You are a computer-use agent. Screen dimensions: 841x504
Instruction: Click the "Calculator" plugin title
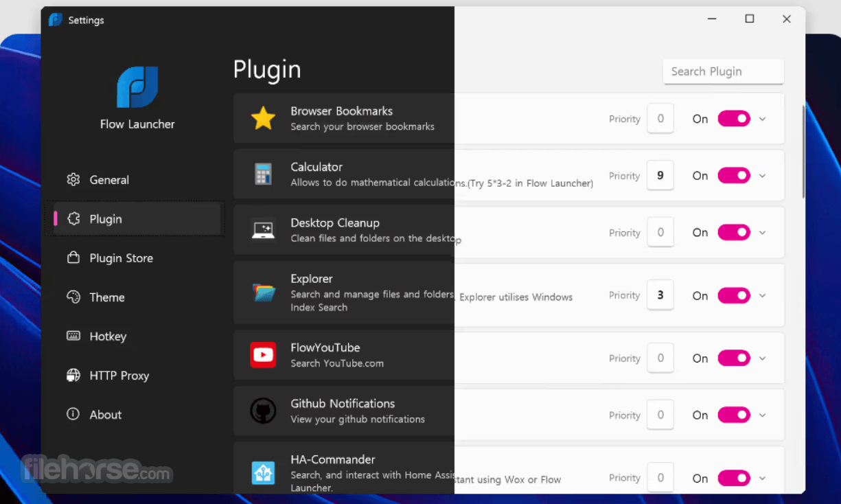pos(316,167)
